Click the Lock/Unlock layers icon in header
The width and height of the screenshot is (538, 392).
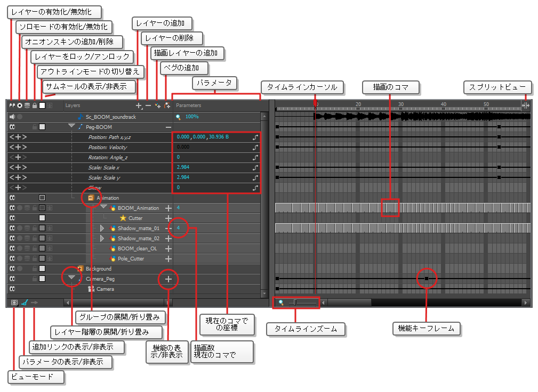tap(35, 105)
